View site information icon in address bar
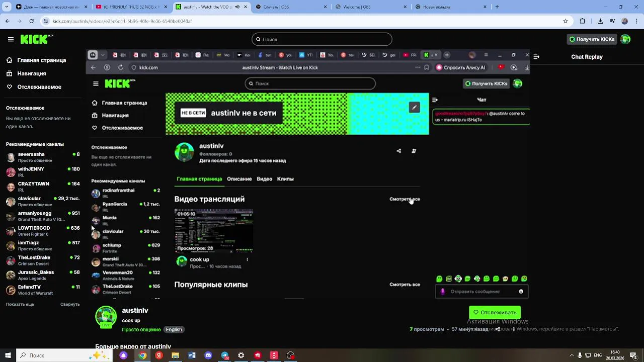644x362 pixels. coord(46,21)
